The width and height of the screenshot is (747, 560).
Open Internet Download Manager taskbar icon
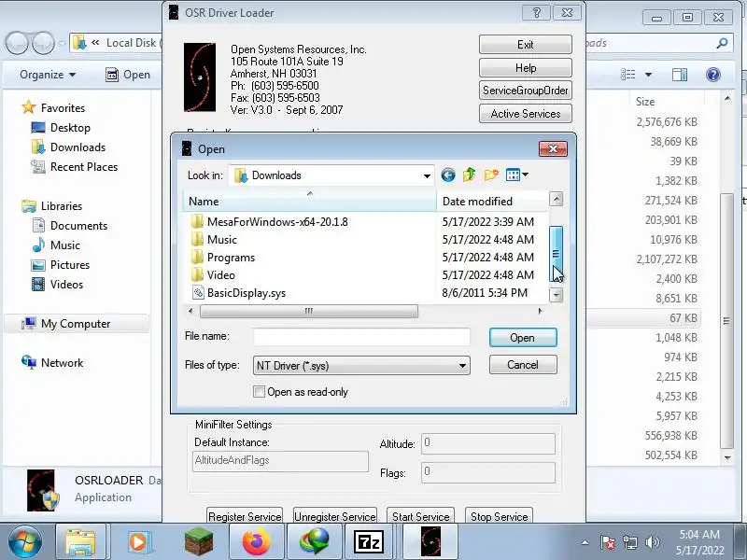pos(315,542)
